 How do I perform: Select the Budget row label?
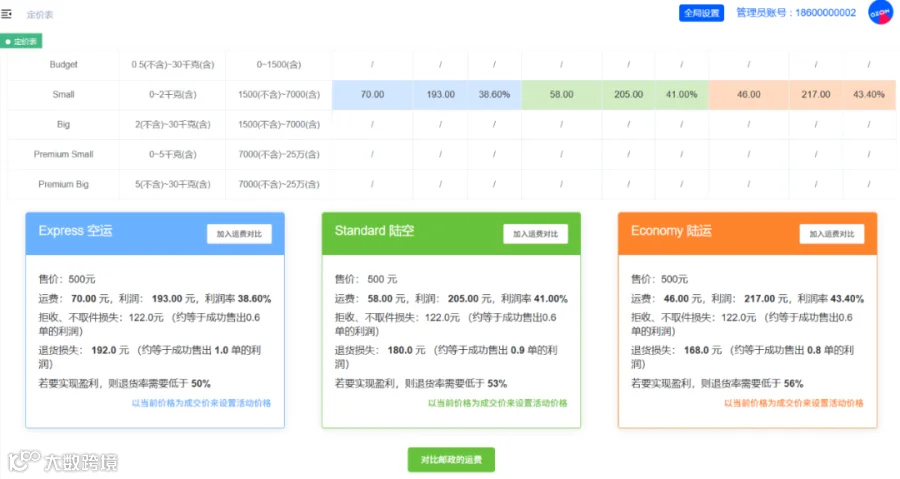coord(64,64)
